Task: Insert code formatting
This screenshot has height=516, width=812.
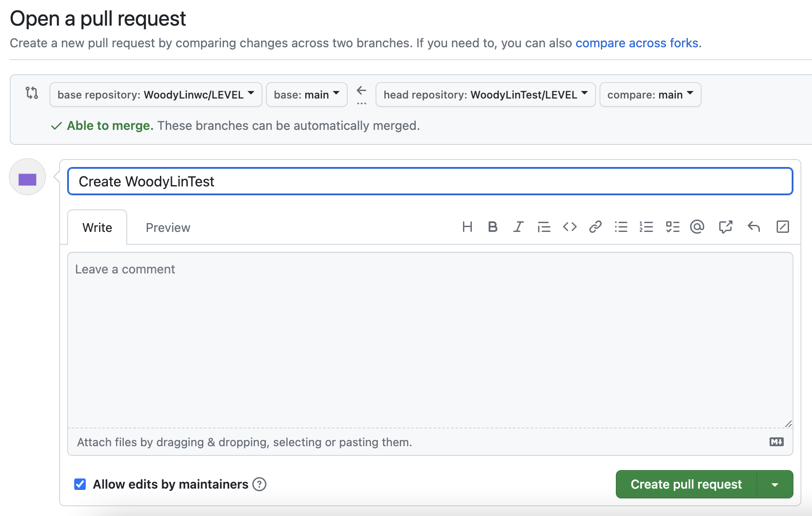Action: click(x=570, y=227)
